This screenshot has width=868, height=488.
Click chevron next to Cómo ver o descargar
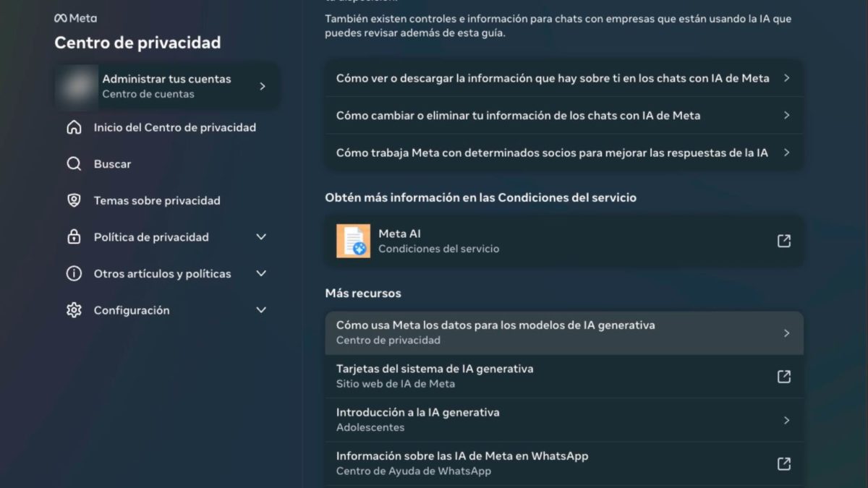[x=786, y=78]
